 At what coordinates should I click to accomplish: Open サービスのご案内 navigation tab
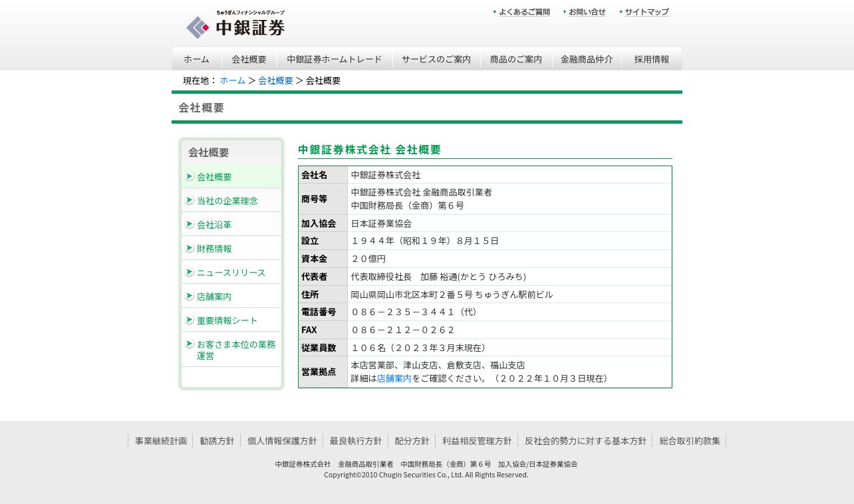(x=436, y=59)
